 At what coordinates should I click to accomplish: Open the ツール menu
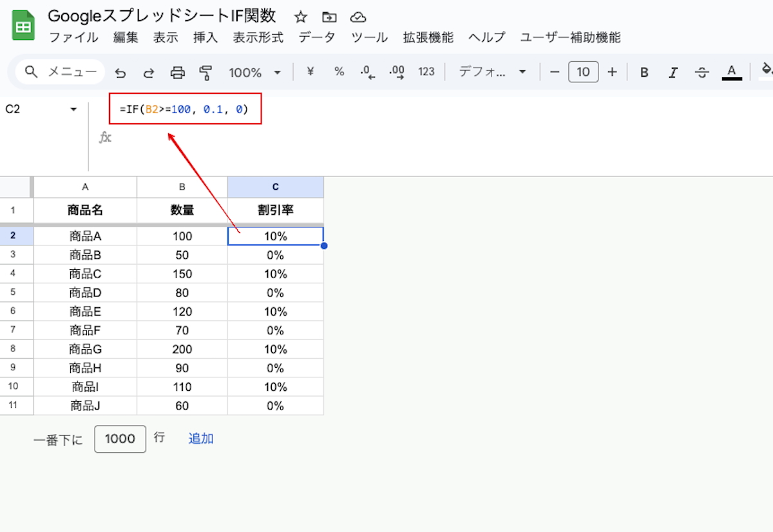pos(369,37)
